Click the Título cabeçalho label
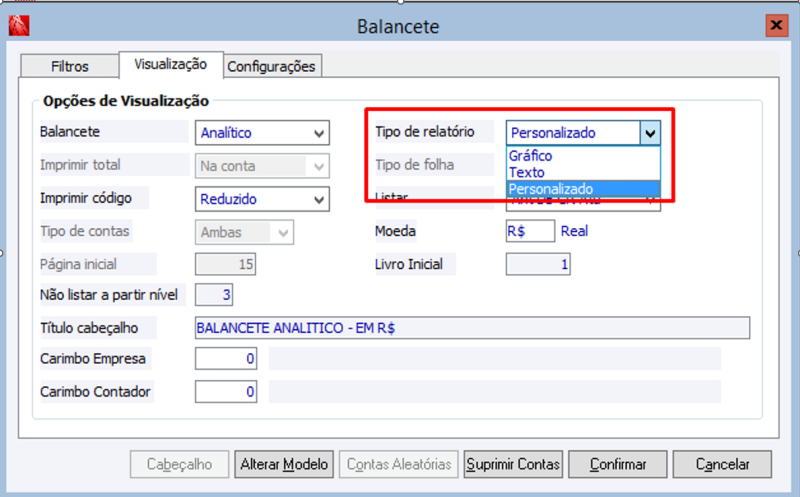This screenshot has width=800, height=497. click(x=89, y=328)
